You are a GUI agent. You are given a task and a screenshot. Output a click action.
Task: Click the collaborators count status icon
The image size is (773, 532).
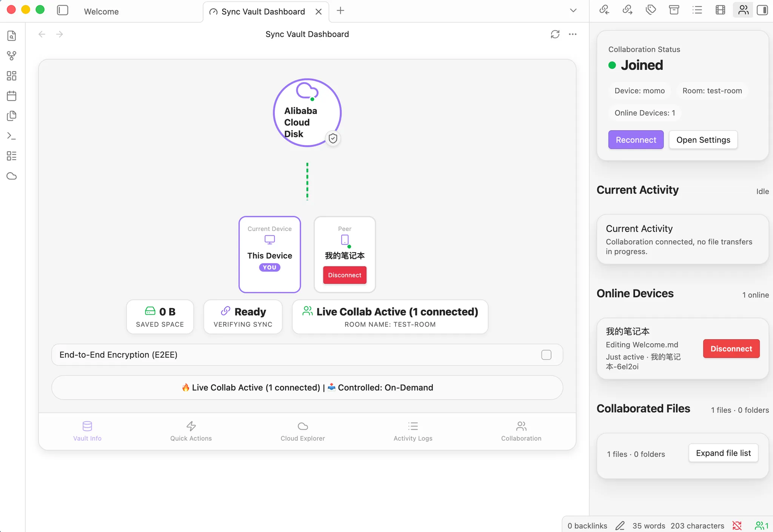761,526
